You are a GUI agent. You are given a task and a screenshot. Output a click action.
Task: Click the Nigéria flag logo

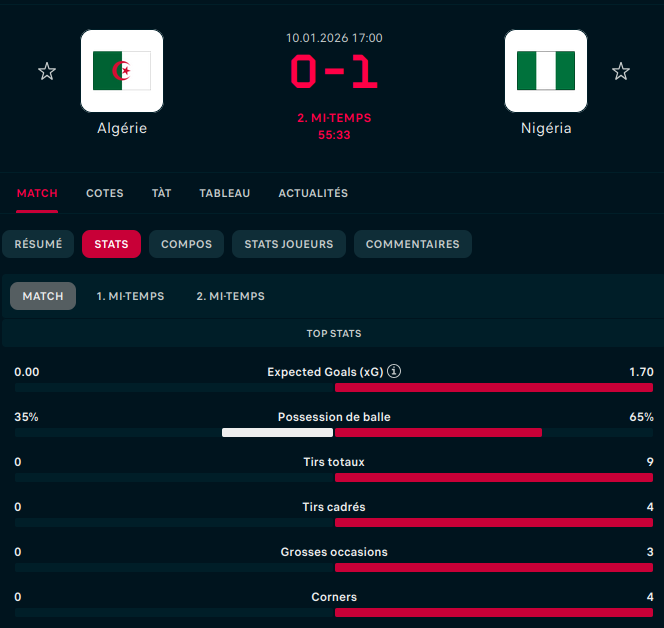coord(546,71)
